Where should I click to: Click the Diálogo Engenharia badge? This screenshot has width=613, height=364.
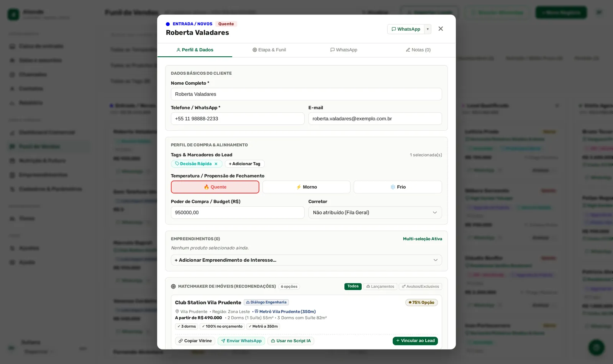266,302
